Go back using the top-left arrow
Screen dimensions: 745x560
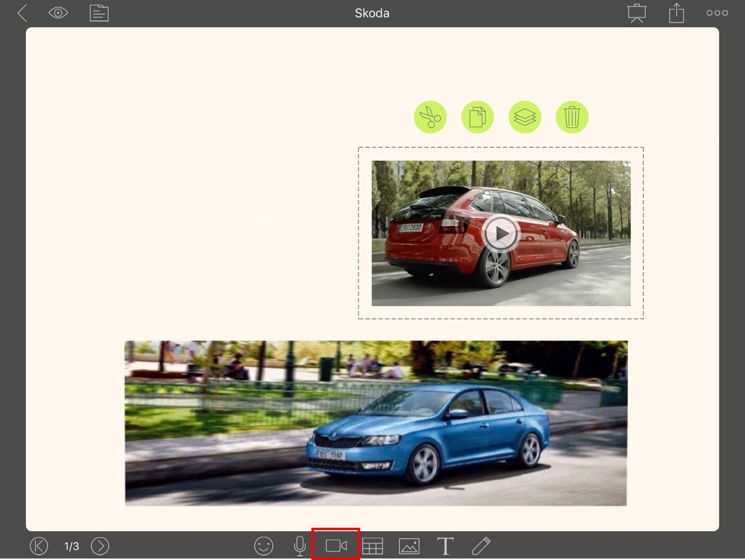click(22, 13)
